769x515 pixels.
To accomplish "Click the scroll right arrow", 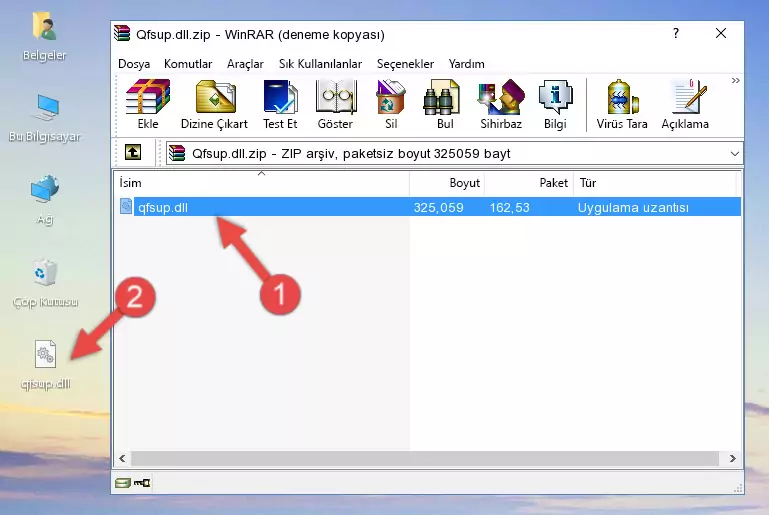I will pyautogui.click(x=732, y=459).
